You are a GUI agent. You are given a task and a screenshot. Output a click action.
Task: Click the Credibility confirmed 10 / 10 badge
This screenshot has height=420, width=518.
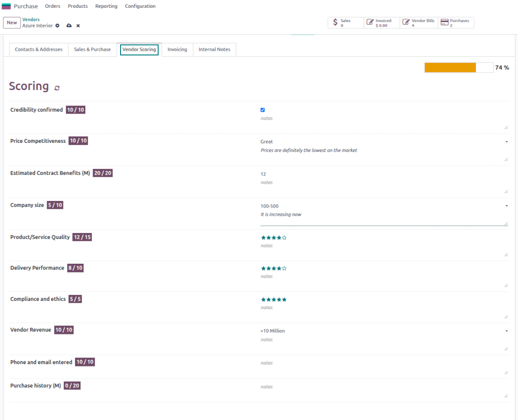pos(76,110)
